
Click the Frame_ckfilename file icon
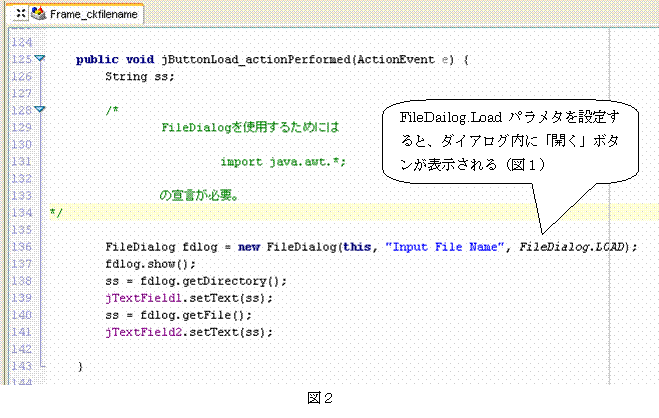coord(38,15)
